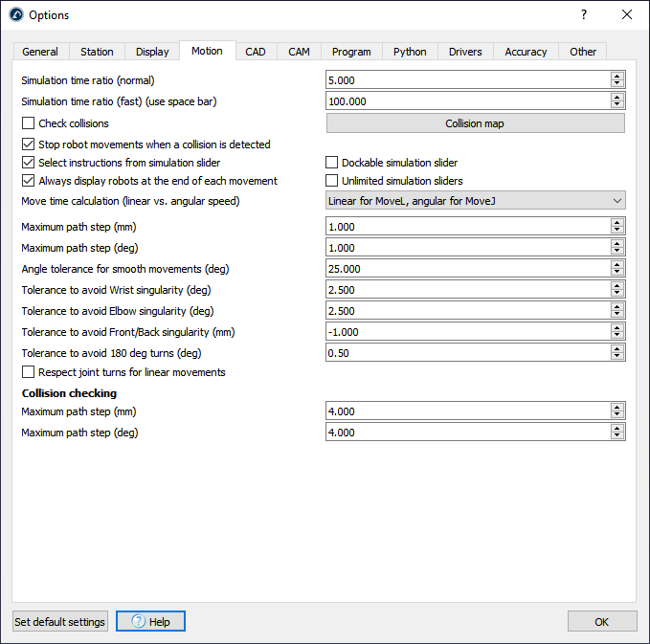
Task: Switch to the CAM tab
Action: point(300,52)
